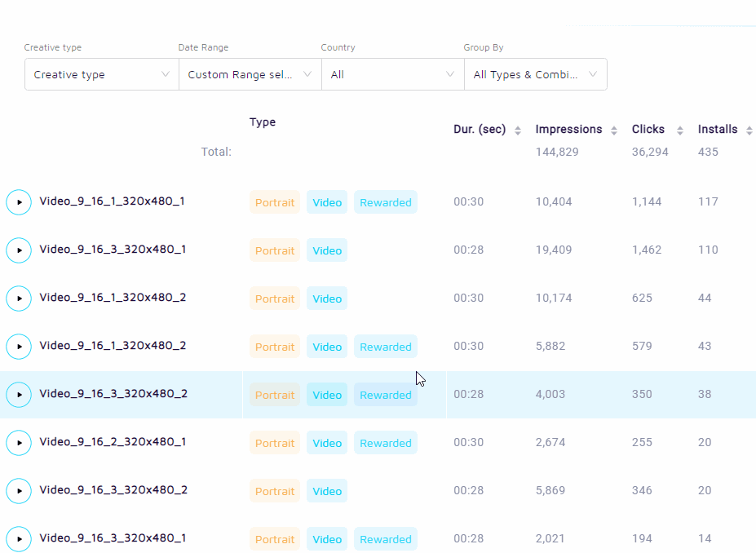Click the Video tag on the 19,409 impressions row
Viewport: 756px width, 553px height.
pyautogui.click(x=327, y=250)
